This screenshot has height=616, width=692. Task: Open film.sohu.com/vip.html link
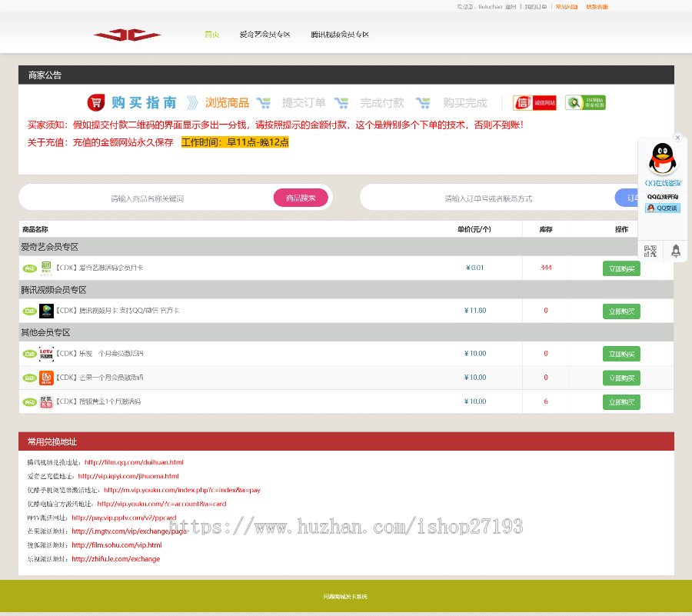[x=117, y=545]
